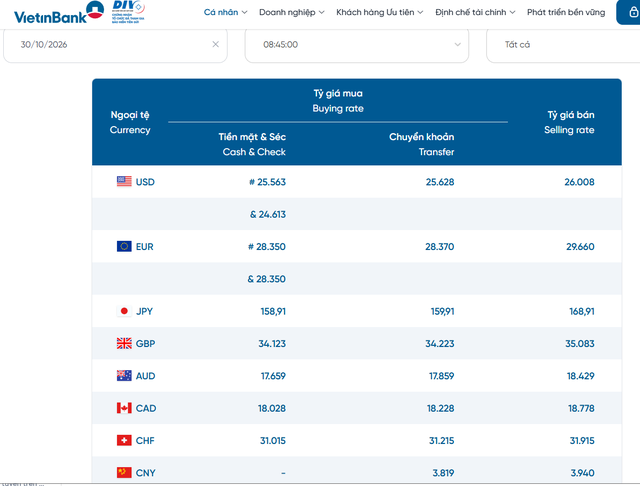Click GBP transfer rate 34.223
This screenshot has width=640, height=486.
[x=440, y=344]
